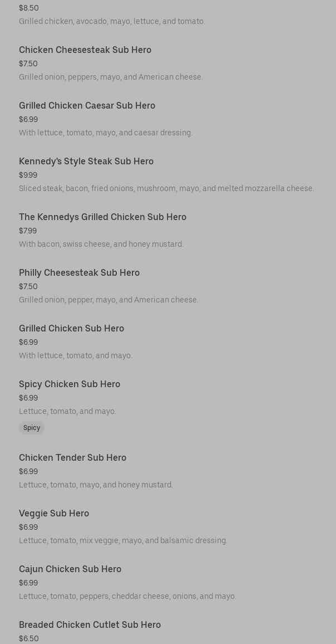Select Grilled Chicken Caesar Sub Hero
The width and height of the screenshot is (336, 644).
[x=87, y=106]
